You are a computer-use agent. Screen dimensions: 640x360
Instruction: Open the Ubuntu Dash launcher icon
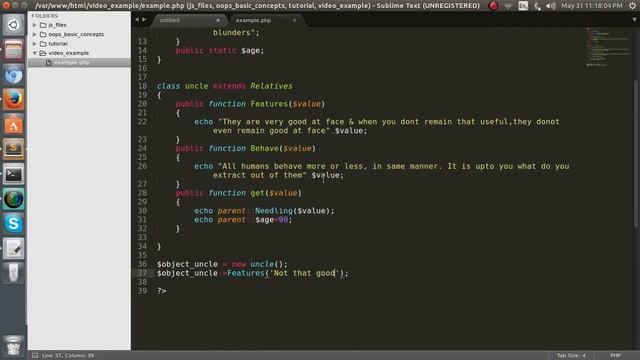pos(13,25)
